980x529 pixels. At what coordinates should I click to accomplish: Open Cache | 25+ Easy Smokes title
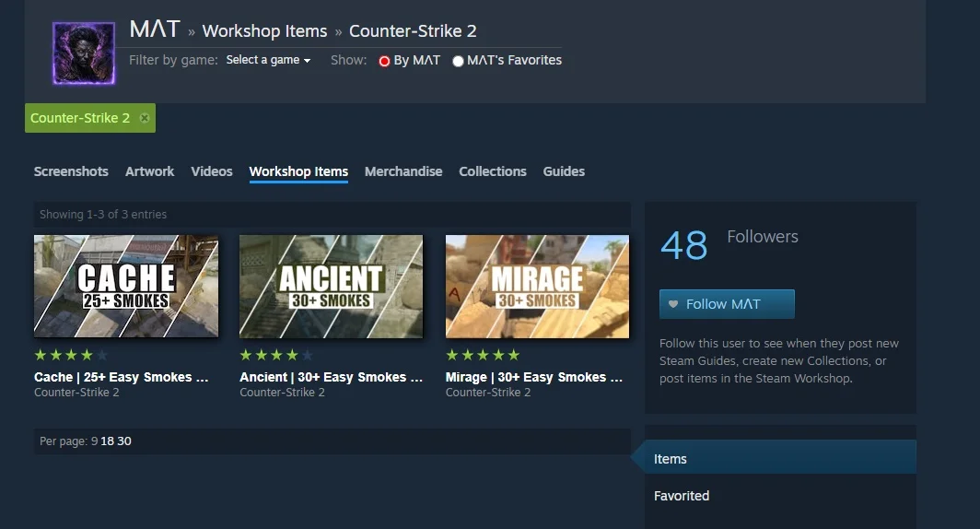pos(122,377)
